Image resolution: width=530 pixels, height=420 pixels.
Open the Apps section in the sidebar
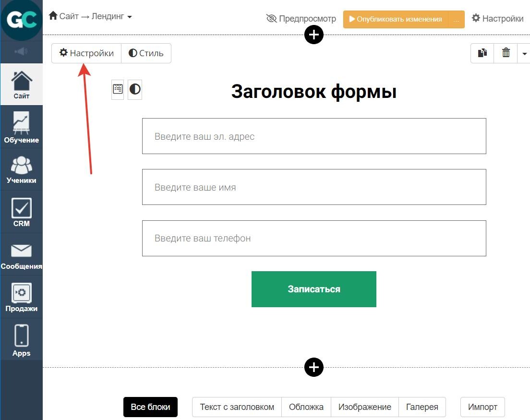(x=21, y=339)
